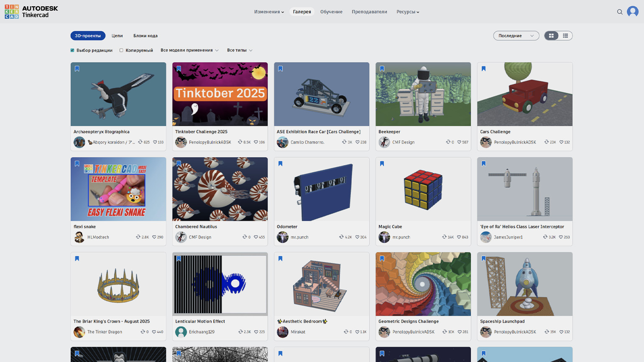Open the Tinktober Challenge 2025 thumbnail

tap(220, 94)
